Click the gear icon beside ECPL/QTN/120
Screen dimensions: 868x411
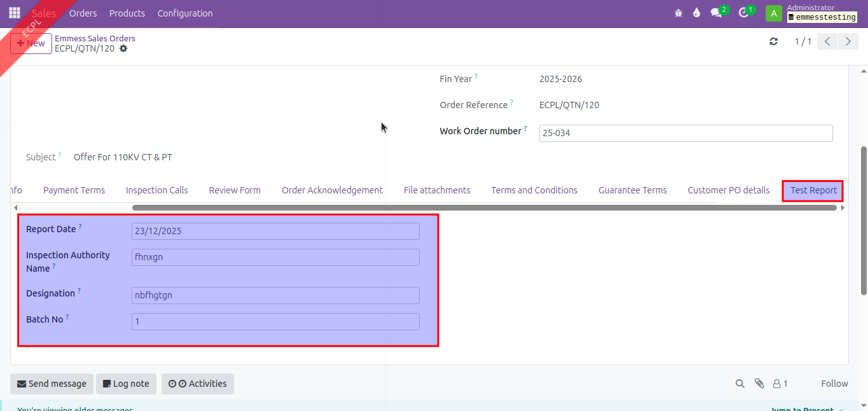(x=123, y=48)
